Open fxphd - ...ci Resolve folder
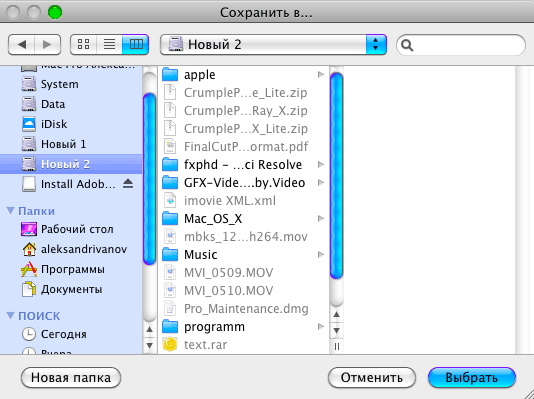This screenshot has width=534, height=399. coord(244,165)
